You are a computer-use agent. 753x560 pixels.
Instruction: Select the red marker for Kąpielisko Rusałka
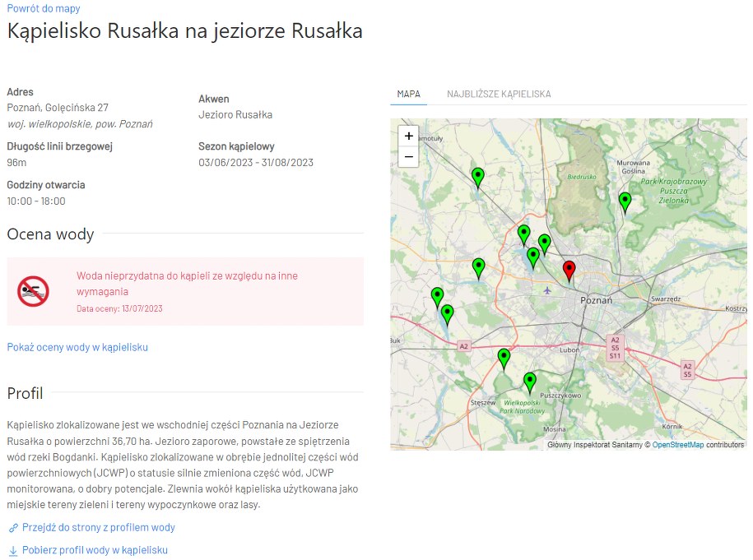(x=569, y=269)
